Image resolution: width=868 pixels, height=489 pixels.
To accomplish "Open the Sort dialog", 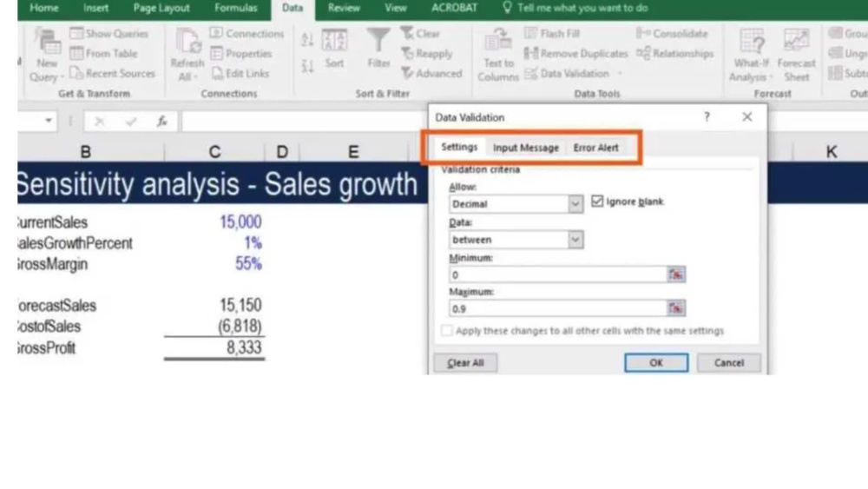I will click(334, 49).
